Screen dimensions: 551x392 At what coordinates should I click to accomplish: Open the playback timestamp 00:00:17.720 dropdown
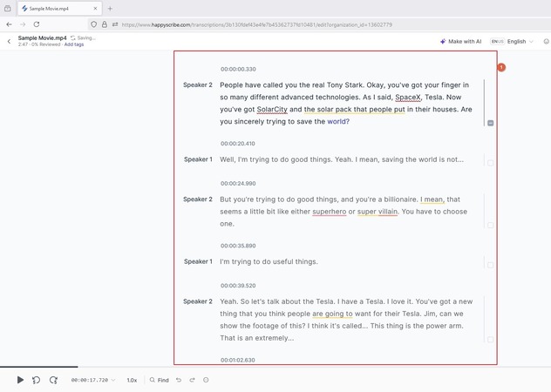(x=93, y=380)
